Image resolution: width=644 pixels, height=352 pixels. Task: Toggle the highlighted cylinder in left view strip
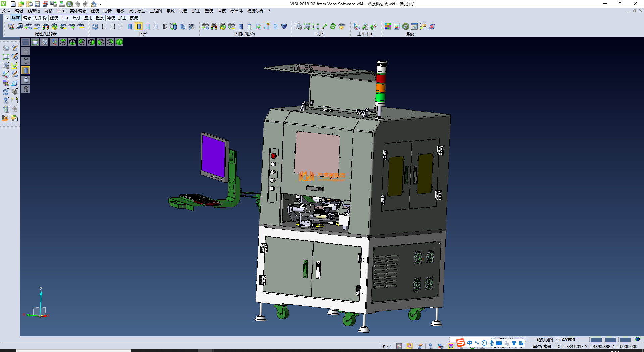click(x=26, y=70)
